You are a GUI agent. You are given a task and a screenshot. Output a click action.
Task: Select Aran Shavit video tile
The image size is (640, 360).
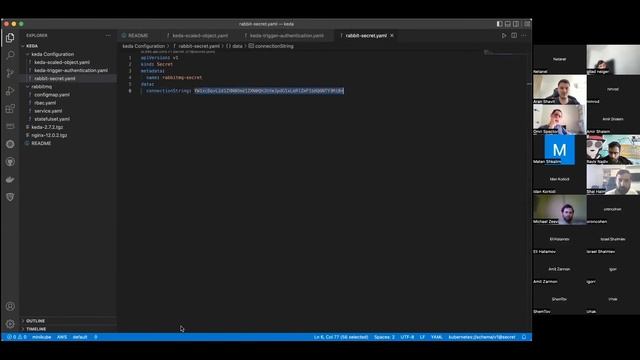560,90
